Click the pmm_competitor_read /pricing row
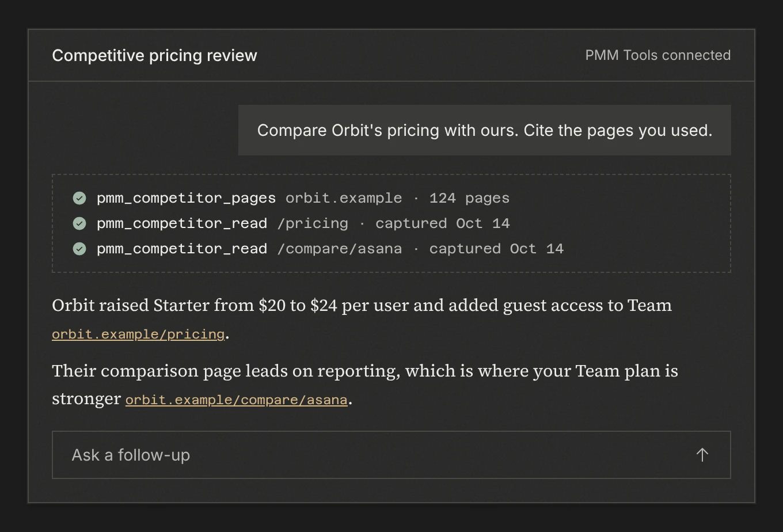The height and width of the screenshot is (532, 783). point(291,223)
